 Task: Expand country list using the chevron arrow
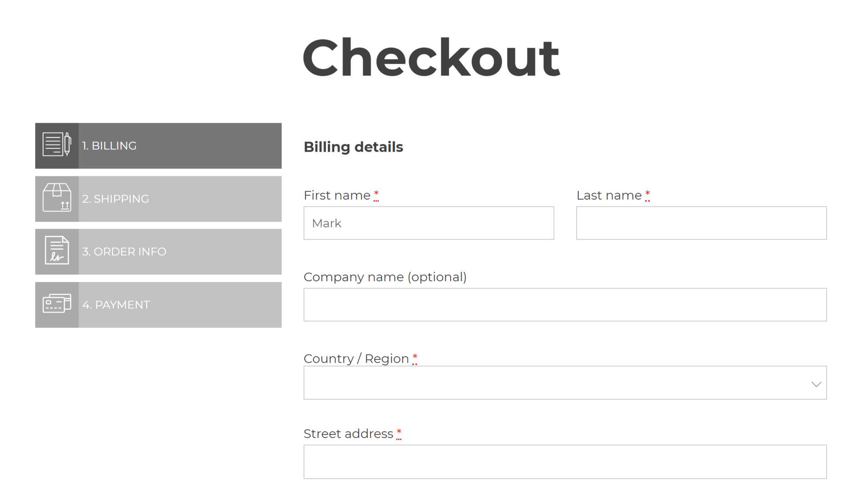point(816,384)
